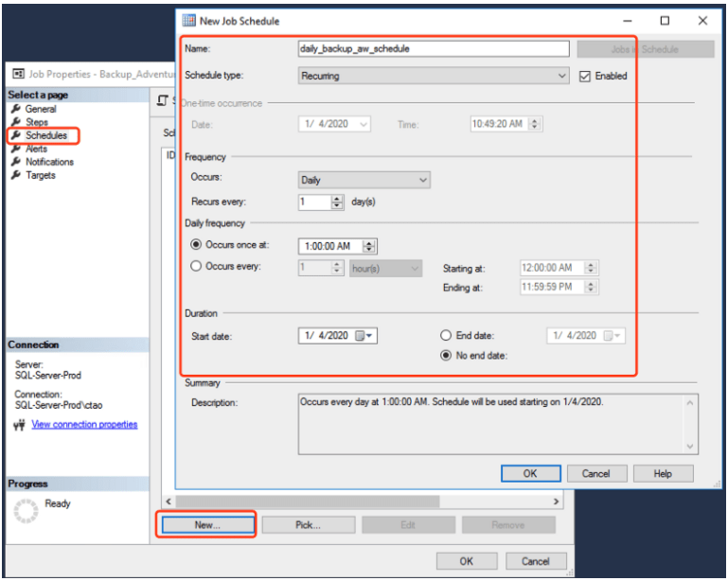Click the wrench icon beside Alerts page
728x581 pixels.
pyautogui.click(x=16, y=149)
